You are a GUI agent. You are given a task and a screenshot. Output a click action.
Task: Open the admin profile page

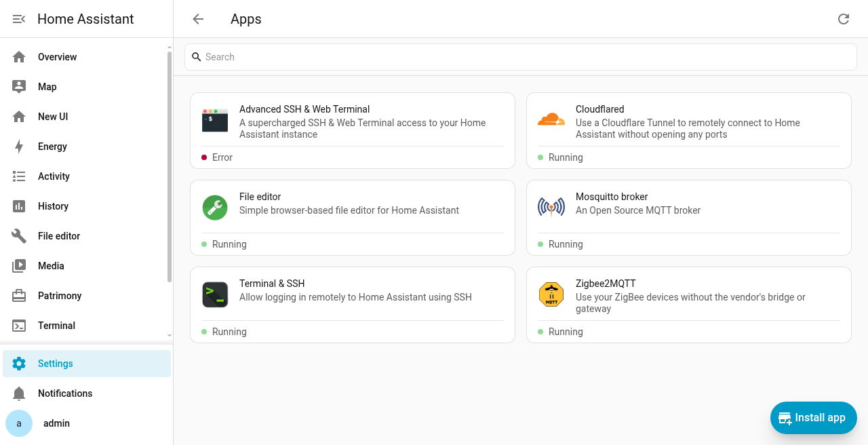coord(87,423)
